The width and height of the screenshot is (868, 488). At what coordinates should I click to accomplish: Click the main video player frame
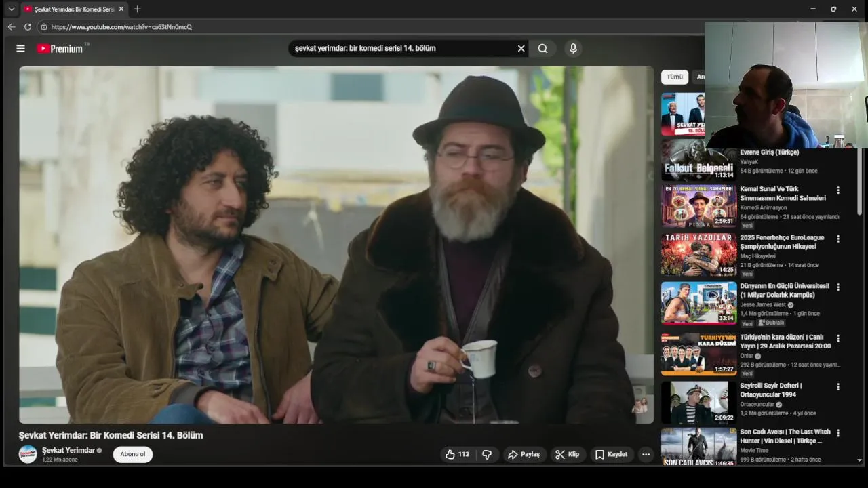click(336, 245)
